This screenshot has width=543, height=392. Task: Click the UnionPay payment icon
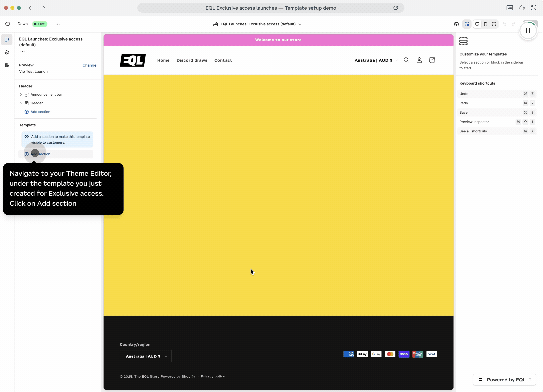pyautogui.click(x=417, y=354)
